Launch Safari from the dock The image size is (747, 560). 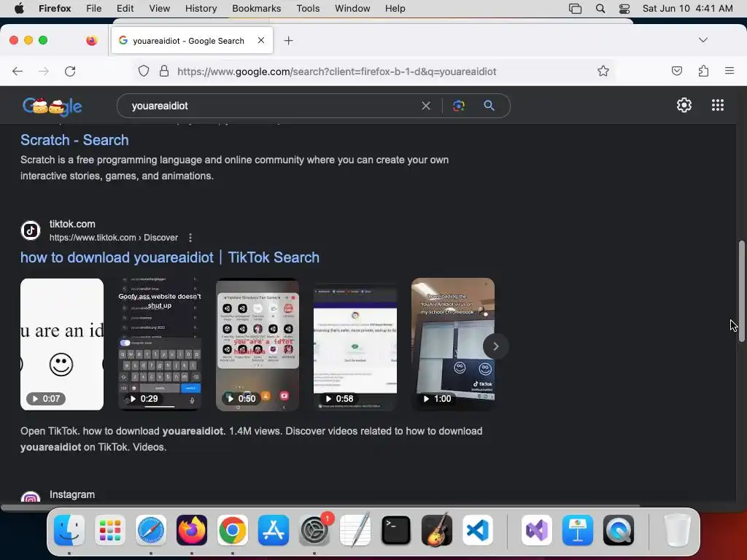tap(151, 530)
